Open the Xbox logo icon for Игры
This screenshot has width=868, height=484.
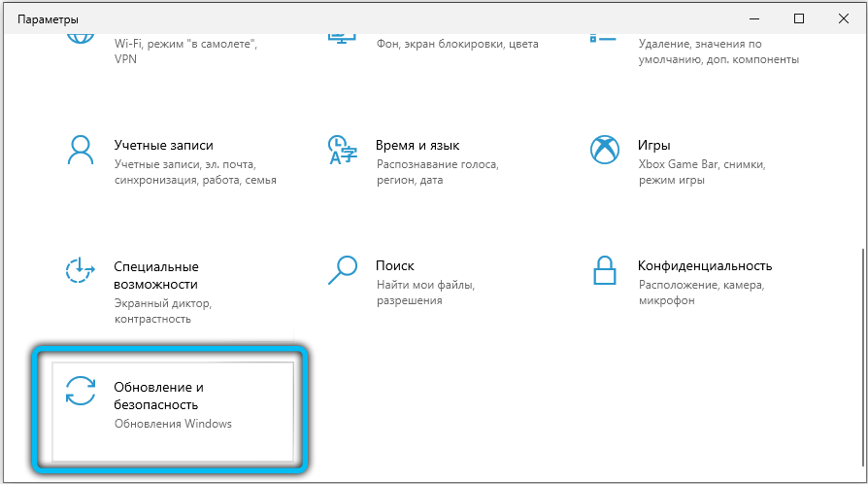(605, 151)
